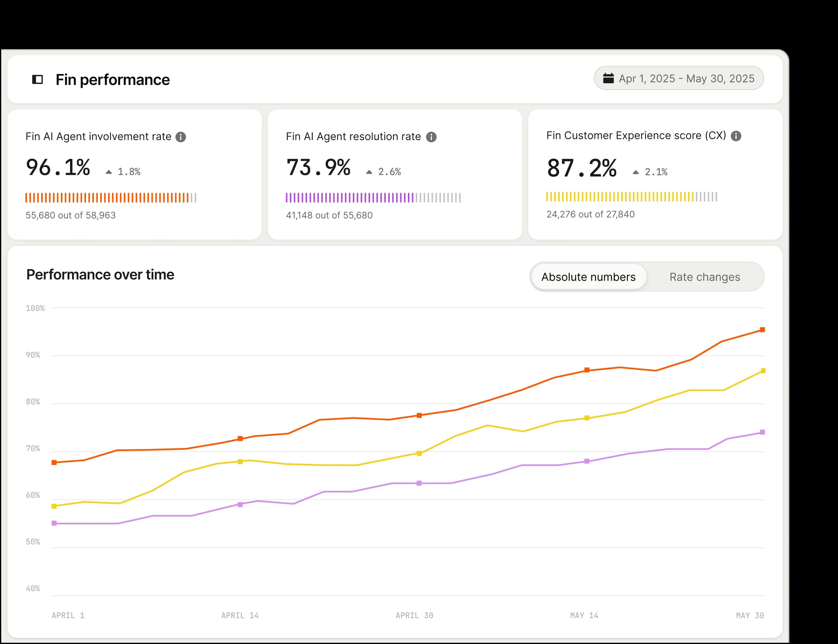This screenshot has width=838, height=644.
Task: Click the yellow line marker at May 14
Action: [x=587, y=418]
